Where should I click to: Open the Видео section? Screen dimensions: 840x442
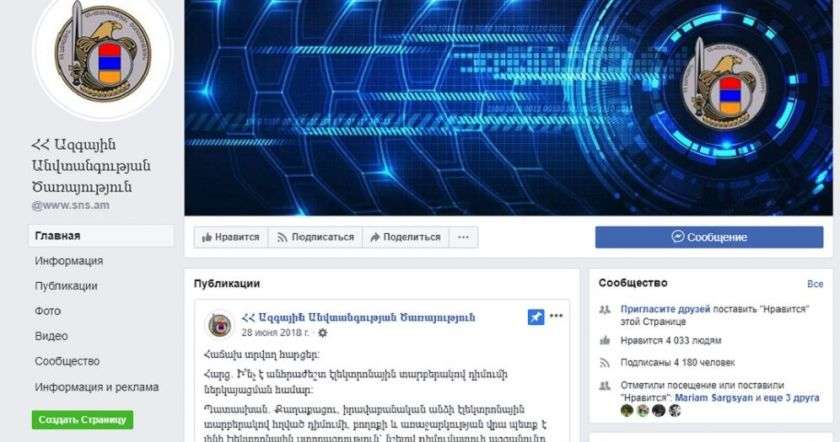tap(51, 336)
